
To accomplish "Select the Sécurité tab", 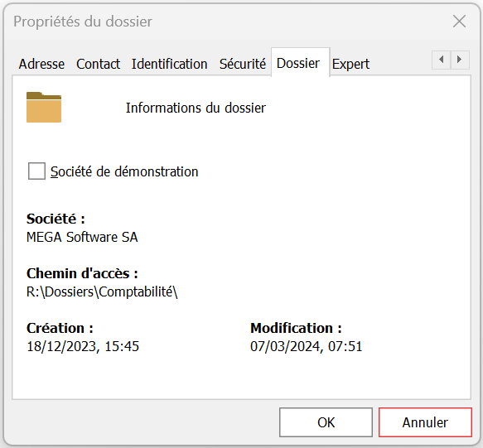I will tap(243, 64).
